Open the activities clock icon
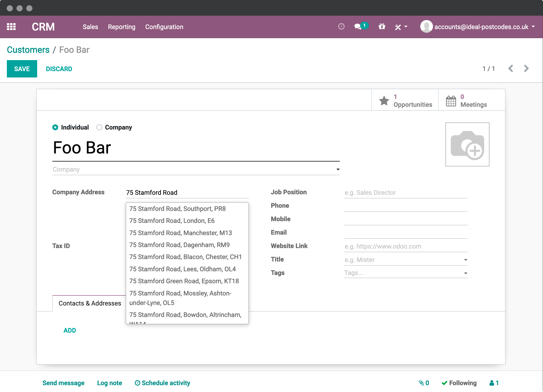Screen dimensions: 543x392 point(341,26)
